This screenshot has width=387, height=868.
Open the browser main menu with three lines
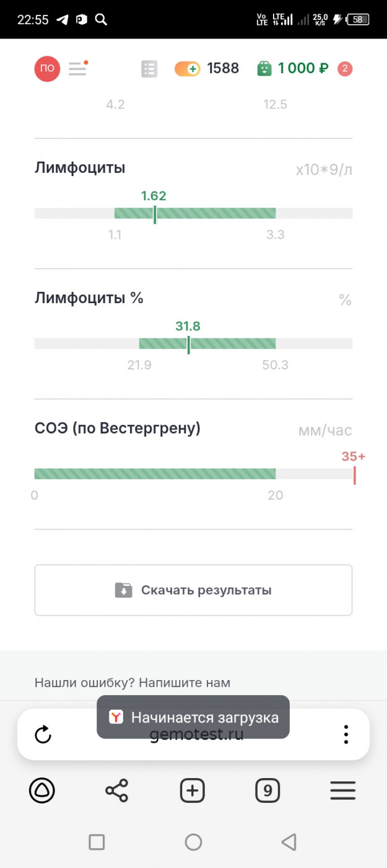[342, 790]
